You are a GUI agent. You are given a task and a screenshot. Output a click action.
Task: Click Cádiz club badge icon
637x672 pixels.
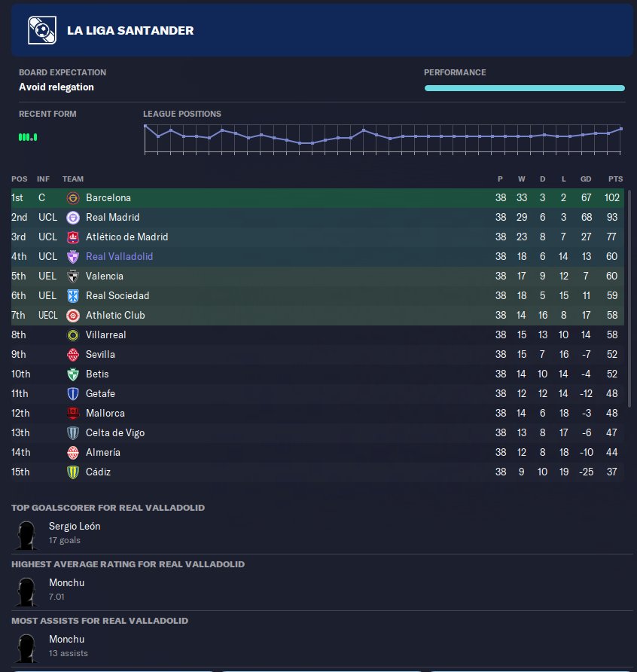point(73,472)
